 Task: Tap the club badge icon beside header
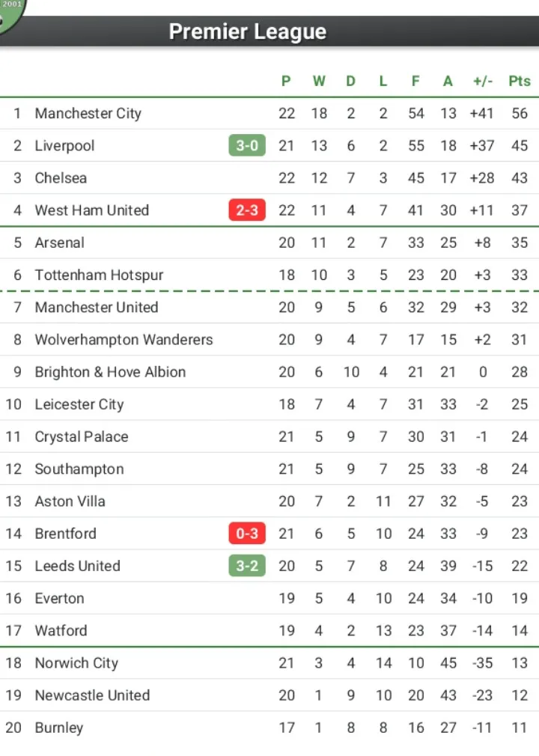(x=10, y=14)
